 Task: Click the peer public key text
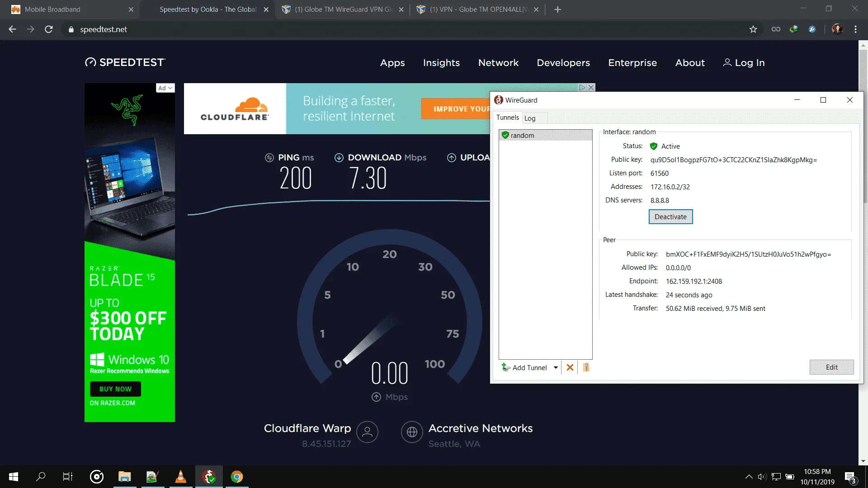tap(748, 254)
